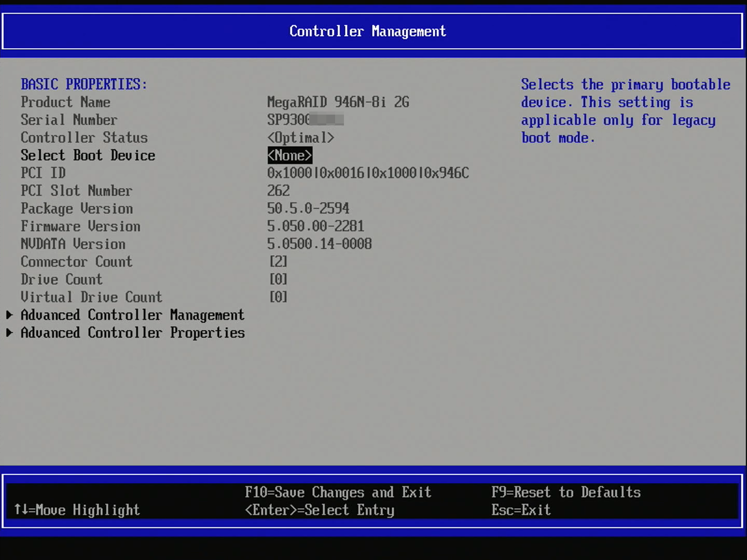Viewport: 747px width, 560px height.
Task: Click the Controller Management title
Action: tap(368, 31)
